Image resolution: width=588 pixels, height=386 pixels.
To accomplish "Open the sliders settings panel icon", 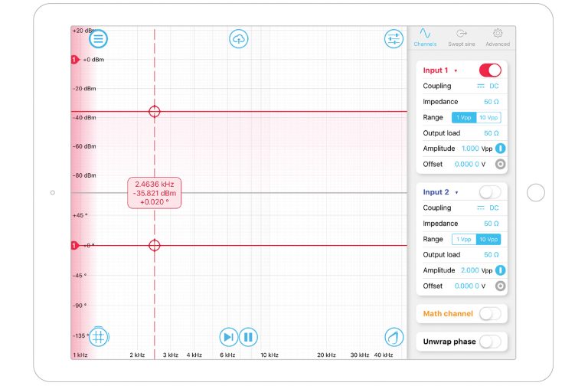I will [394, 39].
